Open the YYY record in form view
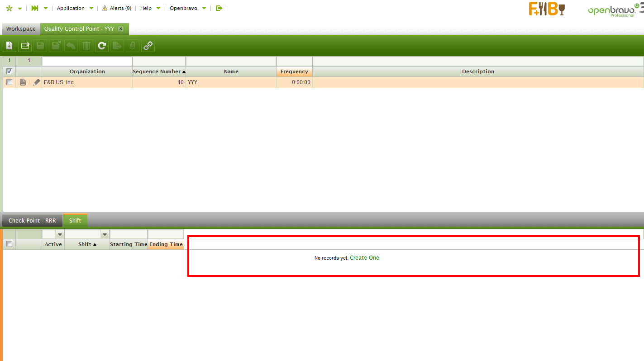Screen dimensions: 644x361 click(23, 82)
